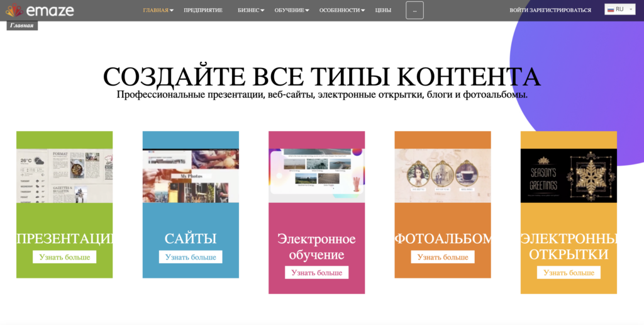Expand the ГЛАВНАЯ menu arrow
644x325 pixels.
pyautogui.click(x=172, y=11)
